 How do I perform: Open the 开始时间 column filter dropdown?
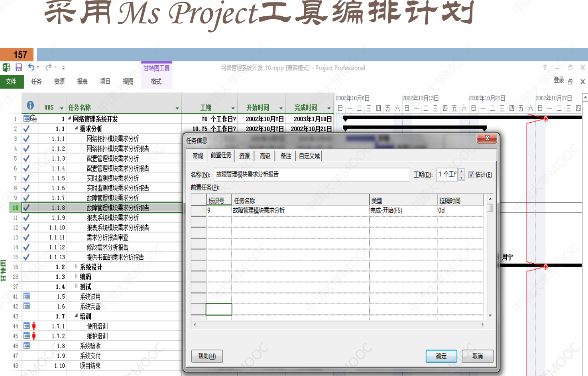tap(281, 108)
